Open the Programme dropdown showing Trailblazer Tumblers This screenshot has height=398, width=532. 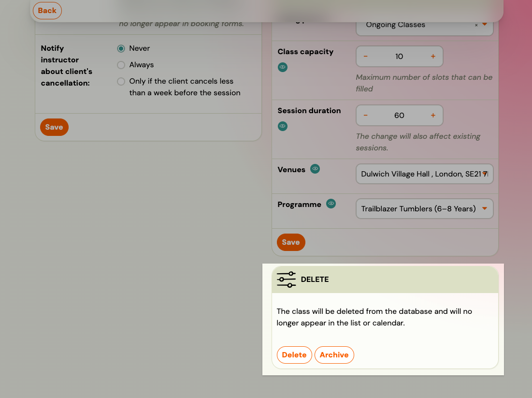coord(485,209)
